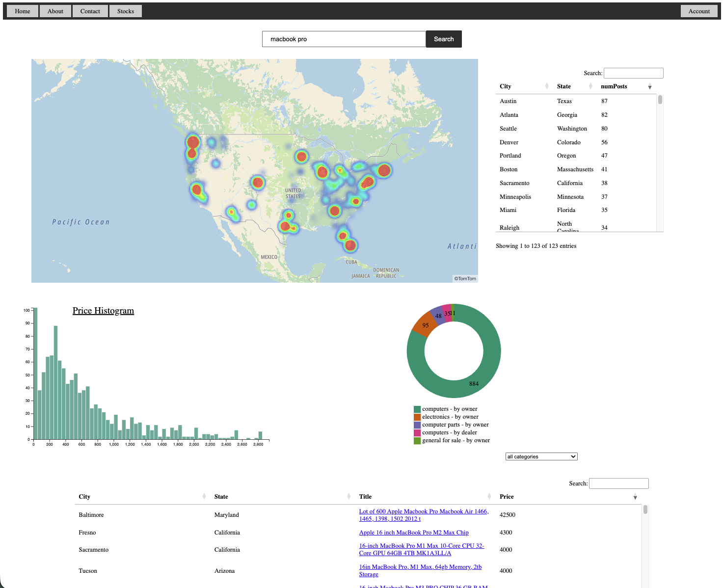Open Apple 16 inch MacBook Pro M2 Max listing

[x=414, y=533]
